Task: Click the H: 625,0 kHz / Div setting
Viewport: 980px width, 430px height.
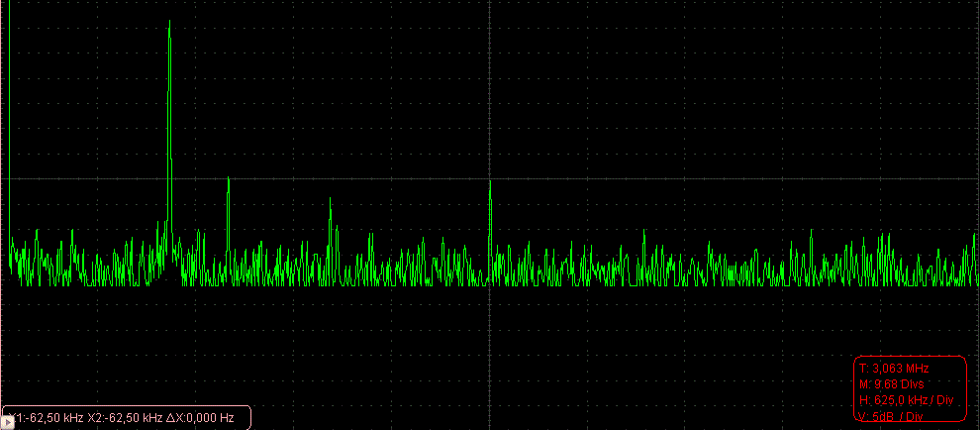Action: [900, 400]
